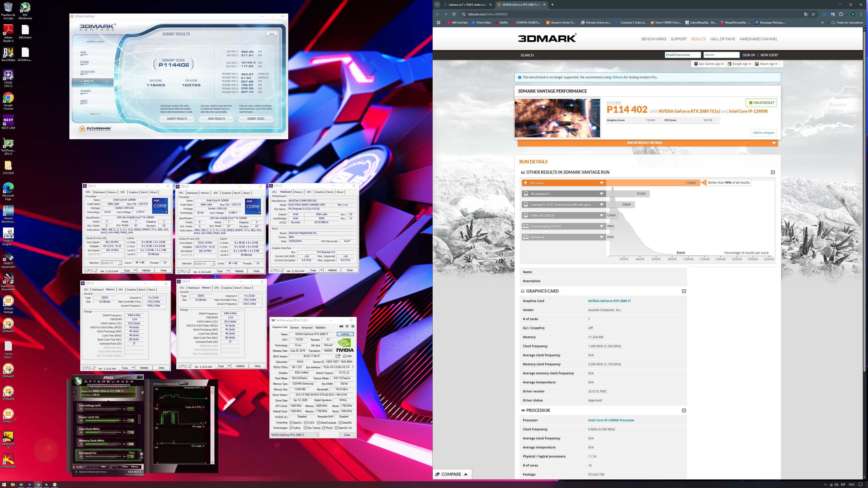Toggle the CUDA checkbox in GPU-Z
This screenshot has width=868, height=488.
point(305,422)
